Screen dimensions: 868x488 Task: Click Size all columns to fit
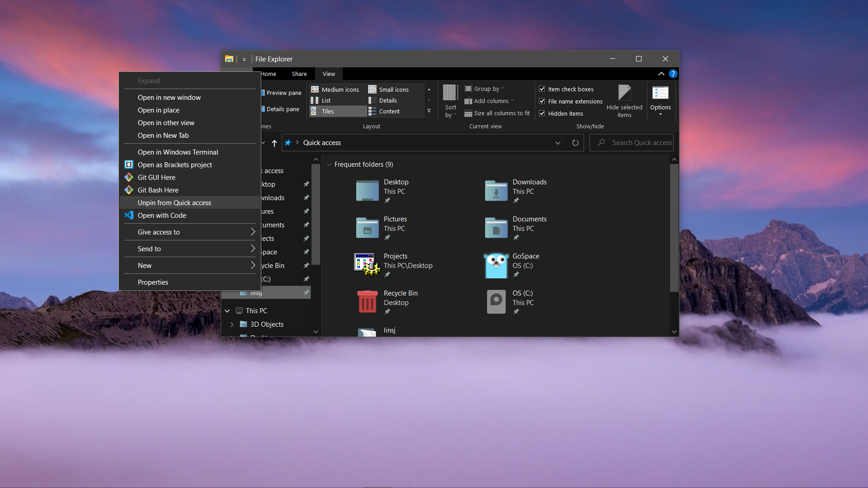coord(501,113)
